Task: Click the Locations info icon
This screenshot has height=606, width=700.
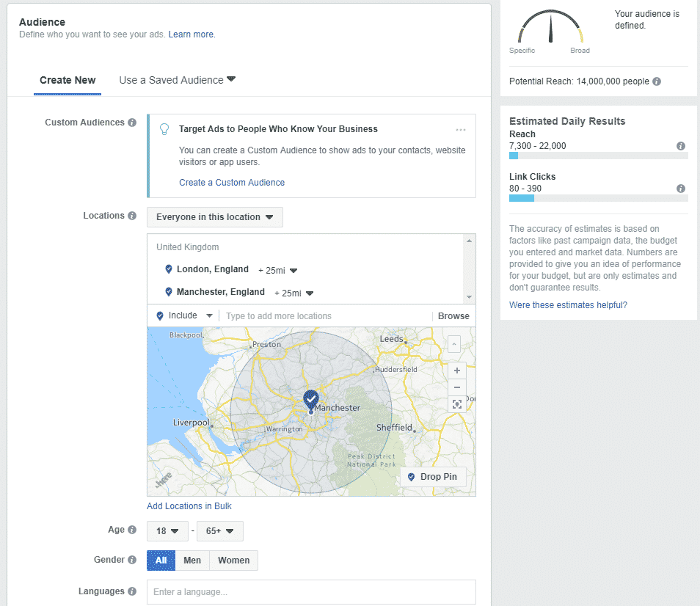Action: pyautogui.click(x=132, y=216)
